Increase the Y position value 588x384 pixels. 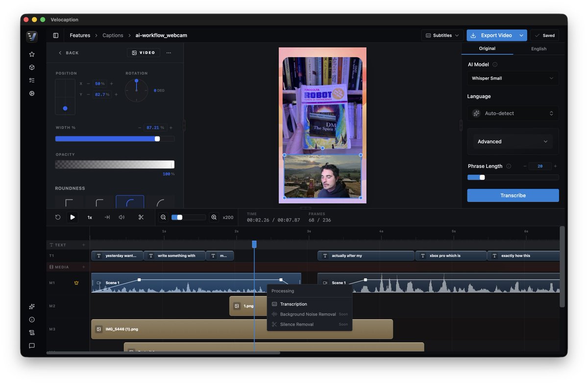pyautogui.click(x=116, y=95)
